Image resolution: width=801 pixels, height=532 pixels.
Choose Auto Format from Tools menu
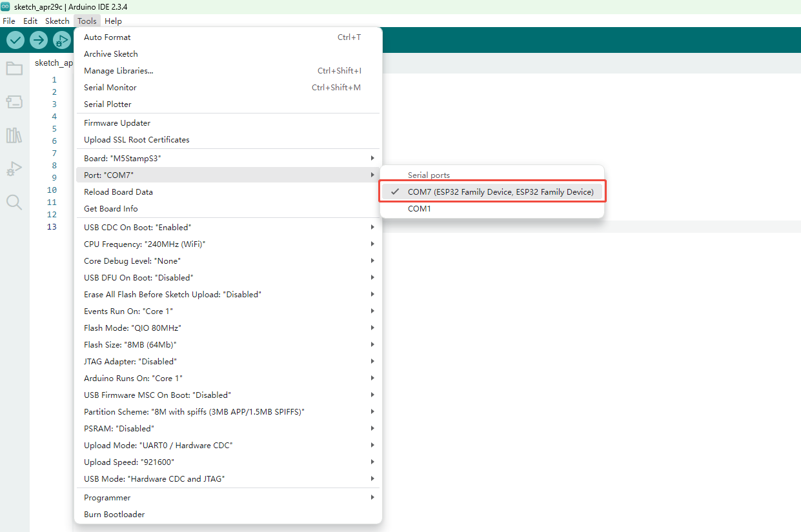point(228,37)
